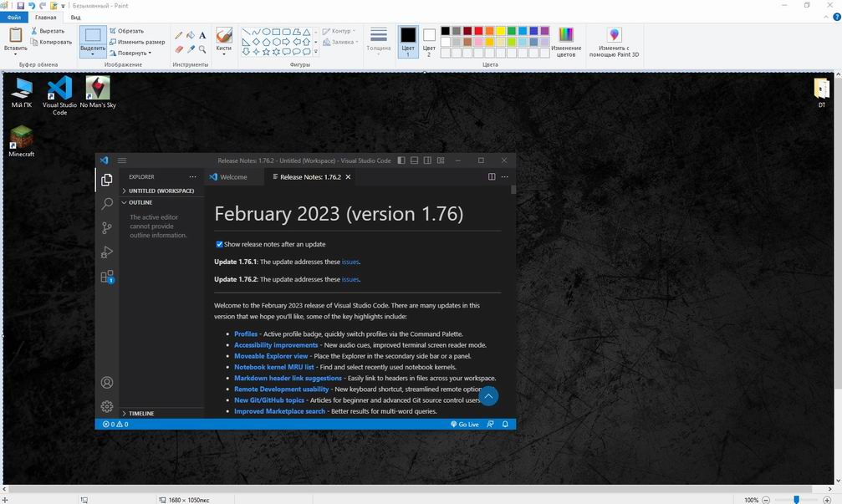The image size is (842, 504).
Task: Expand the TIMELINE section in VS Code
Action: (161, 414)
